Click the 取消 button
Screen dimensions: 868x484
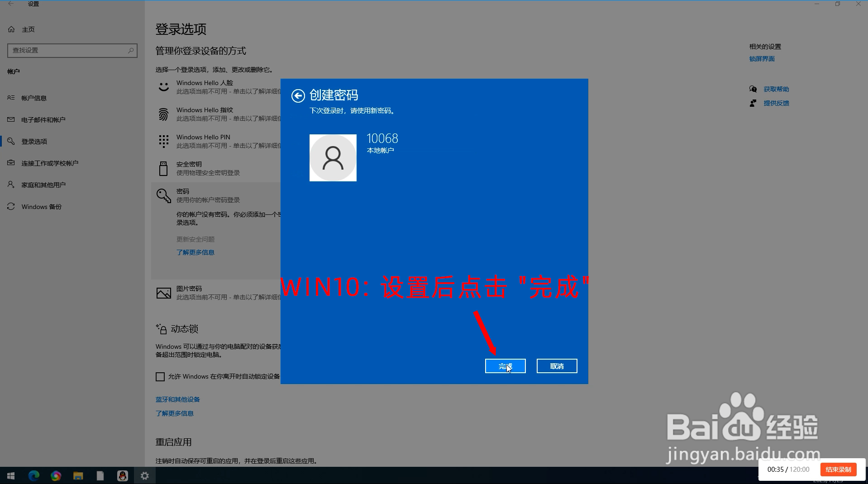pyautogui.click(x=557, y=366)
